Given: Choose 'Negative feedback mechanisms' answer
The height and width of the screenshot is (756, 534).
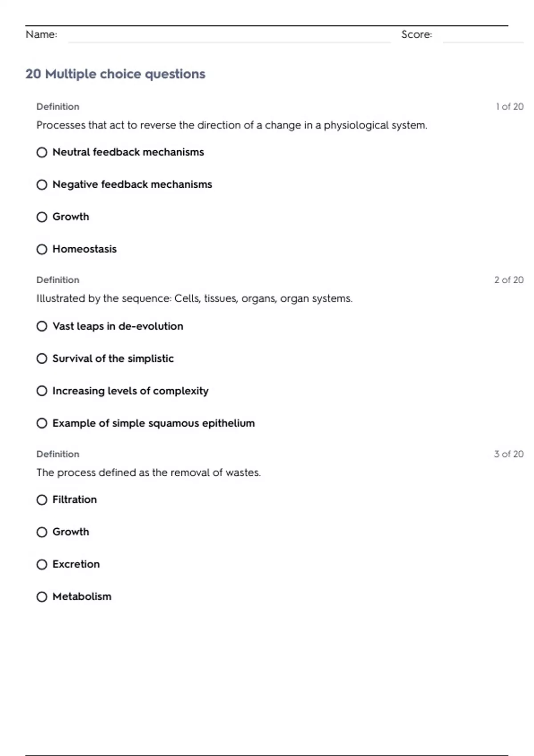Looking at the screenshot, I should (x=42, y=185).
